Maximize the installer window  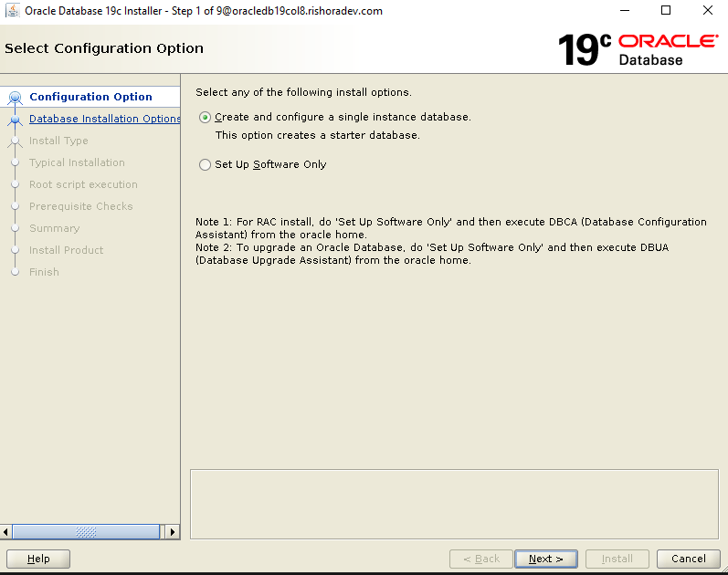[666, 11]
